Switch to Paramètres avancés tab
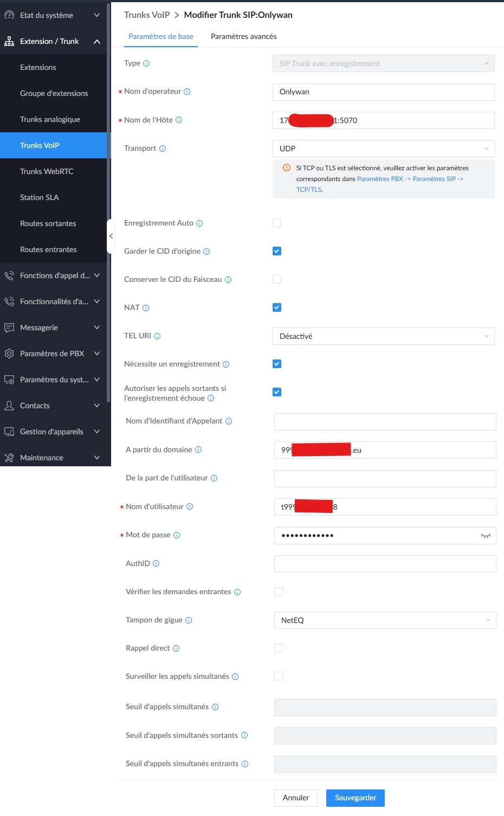Screen dimensions: 504x816 [243, 36]
